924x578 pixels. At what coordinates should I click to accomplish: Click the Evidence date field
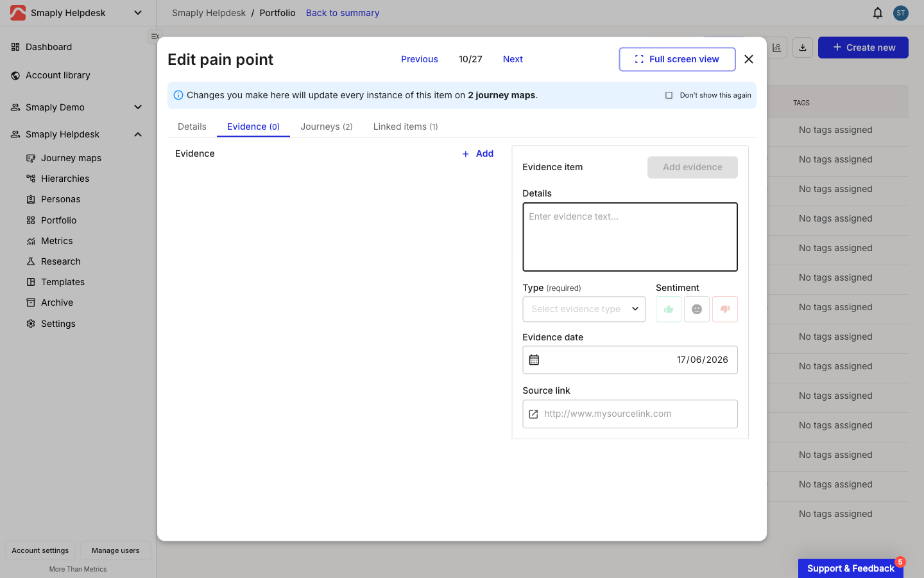coord(630,360)
